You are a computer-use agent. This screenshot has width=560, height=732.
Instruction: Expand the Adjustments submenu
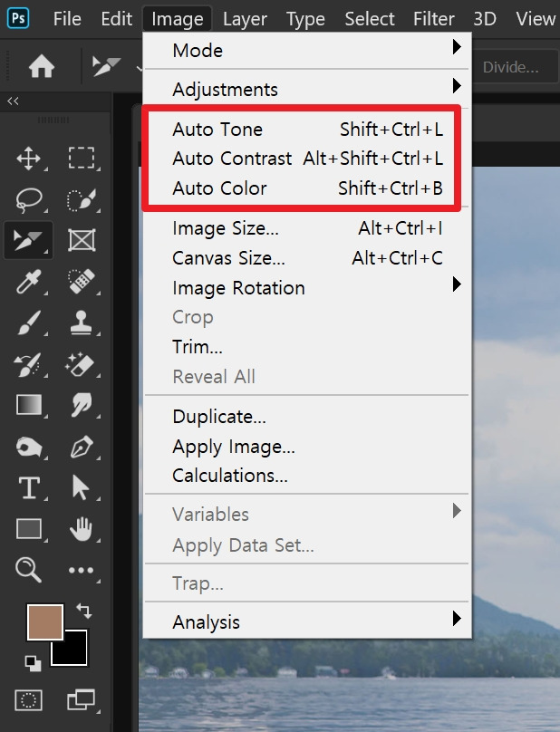pos(306,88)
